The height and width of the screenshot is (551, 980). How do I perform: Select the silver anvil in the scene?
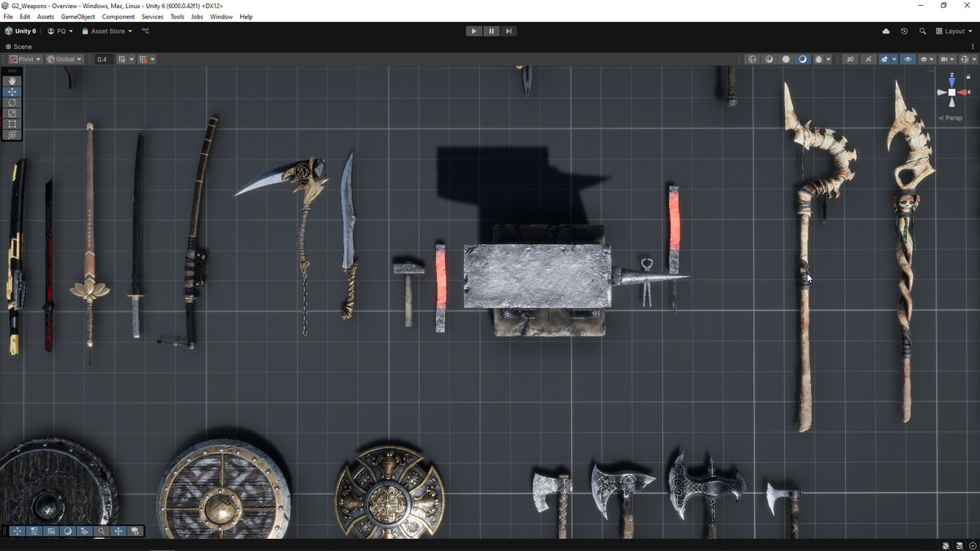(x=536, y=276)
